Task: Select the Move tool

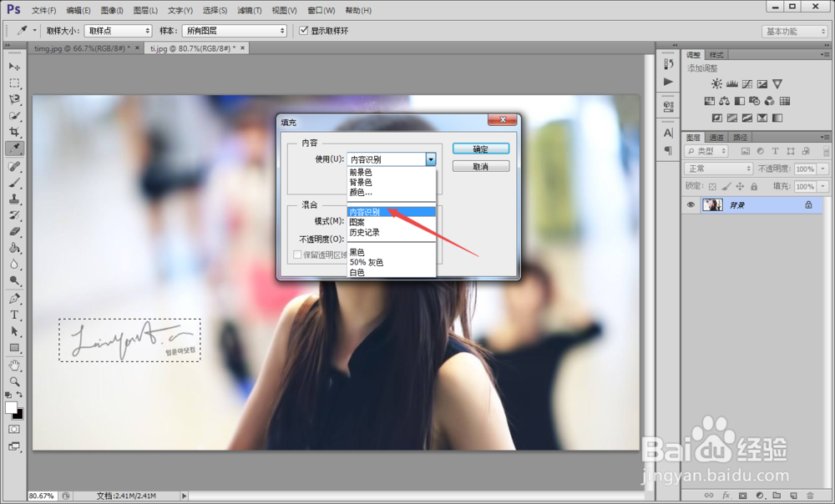Action: pos(14,64)
